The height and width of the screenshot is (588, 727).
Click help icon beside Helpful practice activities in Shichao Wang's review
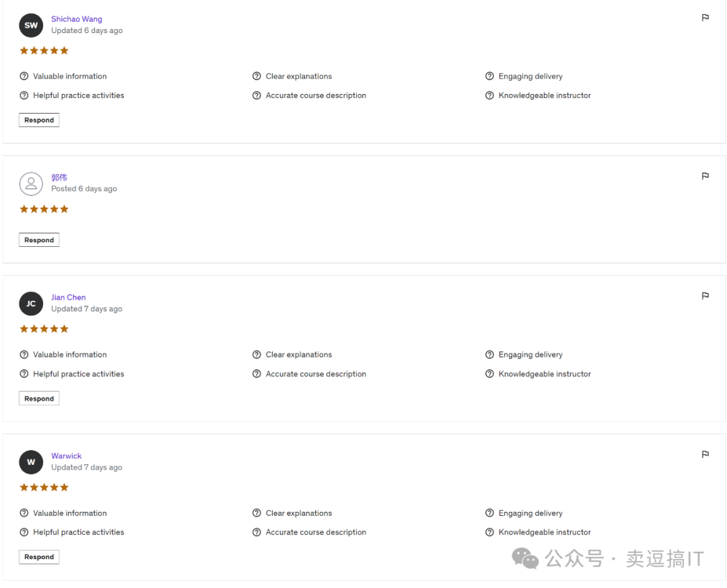24,96
